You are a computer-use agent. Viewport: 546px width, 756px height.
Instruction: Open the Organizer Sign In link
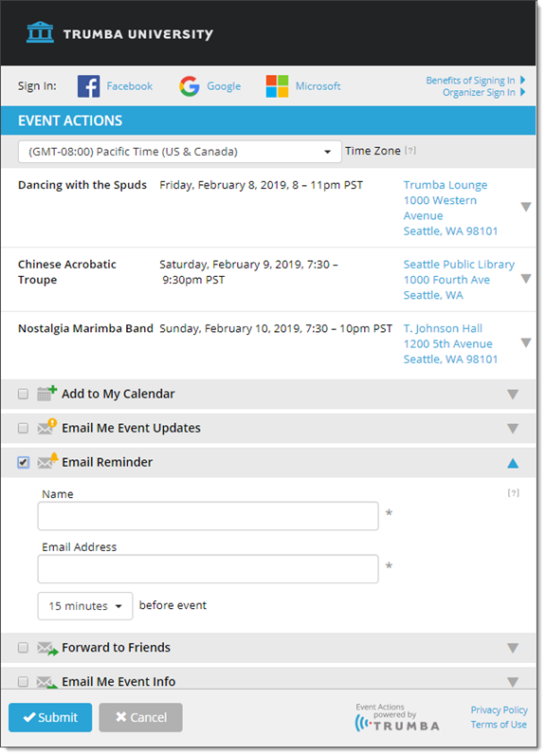(x=479, y=92)
